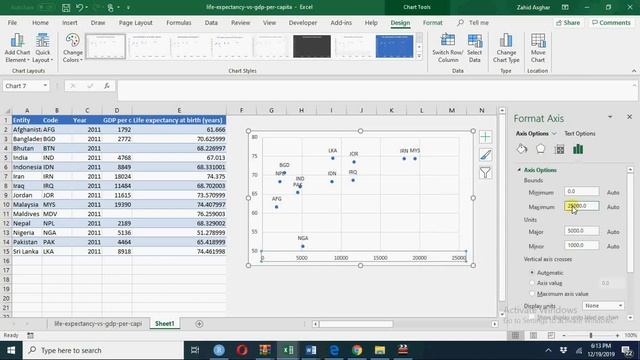
Task: Select Effects pentagon icon
Action: click(x=540, y=149)
